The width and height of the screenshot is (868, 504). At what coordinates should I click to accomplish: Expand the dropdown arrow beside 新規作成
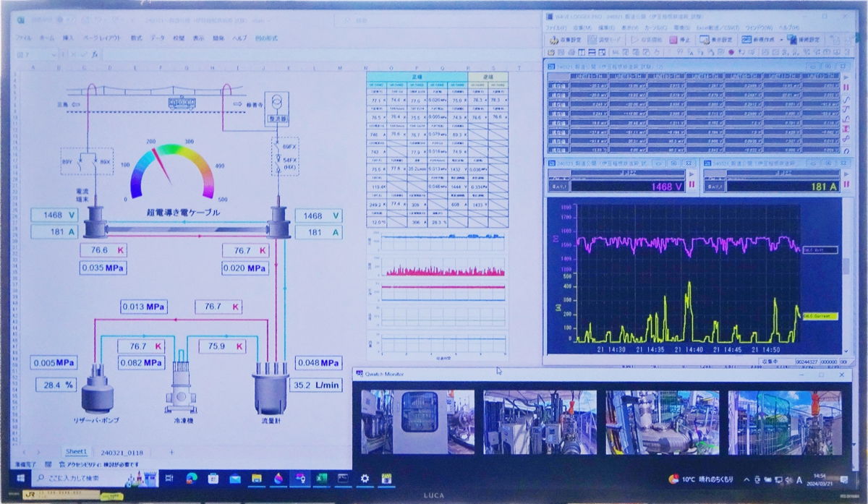781,40
